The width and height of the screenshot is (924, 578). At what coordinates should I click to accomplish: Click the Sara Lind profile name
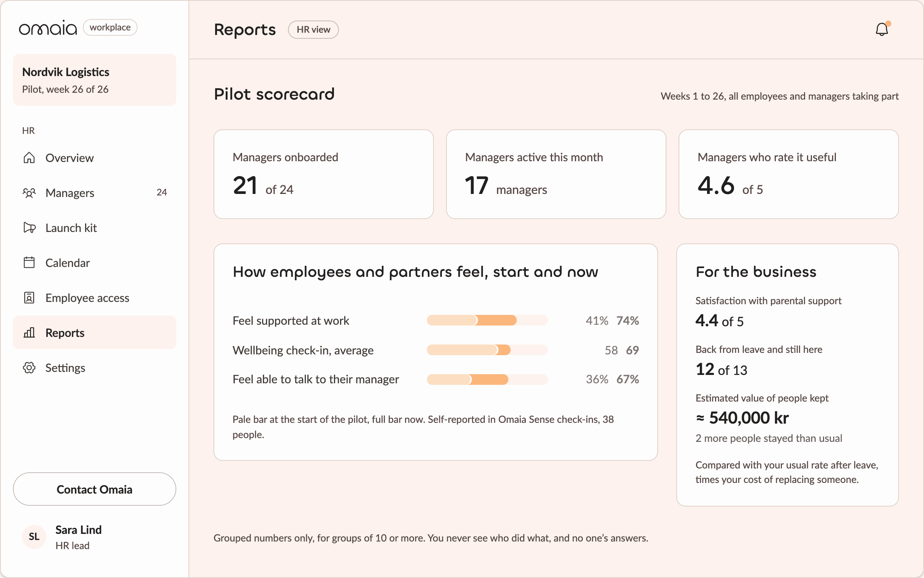pos(78,530)
